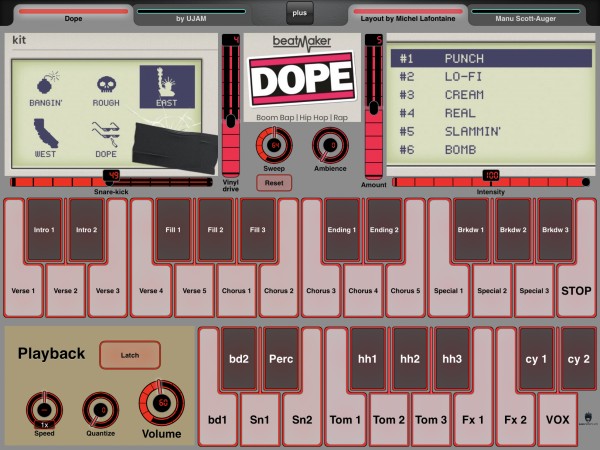Select the ROUGH skull kit icon
This screenshot has height=450, width=600.
click(106, 90)
